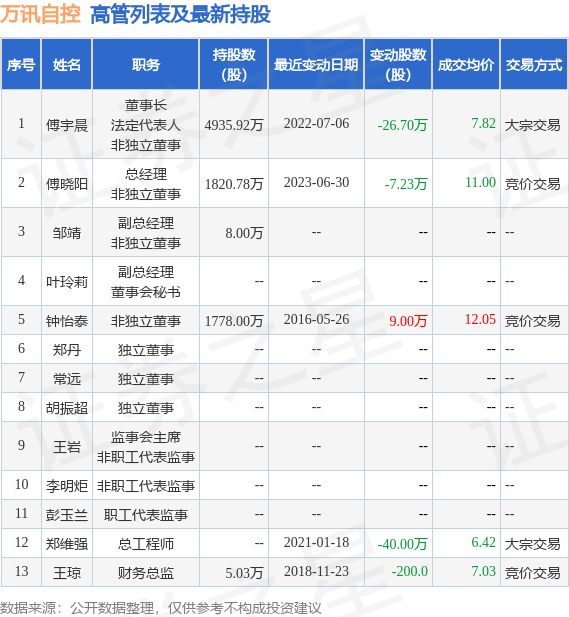Click the holding value 1820.78万
Image resolution: width=569 pixels, height=617 pixels.
[234, 184]
